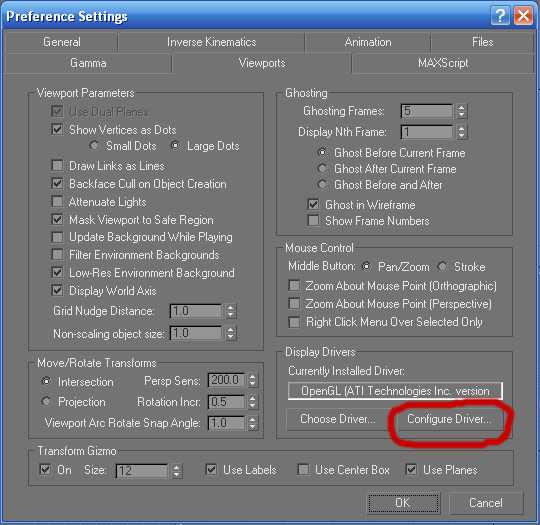Click the Choose Driver button

pos(338,419)
